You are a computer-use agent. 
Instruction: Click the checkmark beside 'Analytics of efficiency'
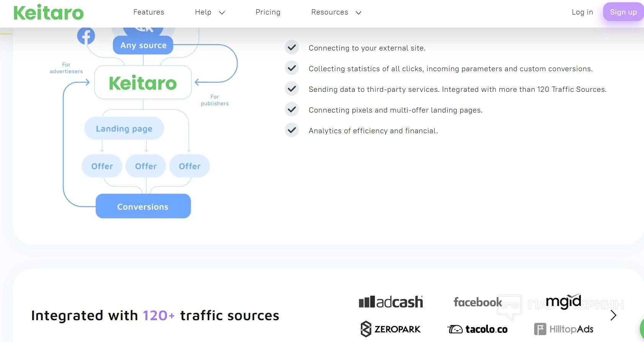click(x=292, y=130)
